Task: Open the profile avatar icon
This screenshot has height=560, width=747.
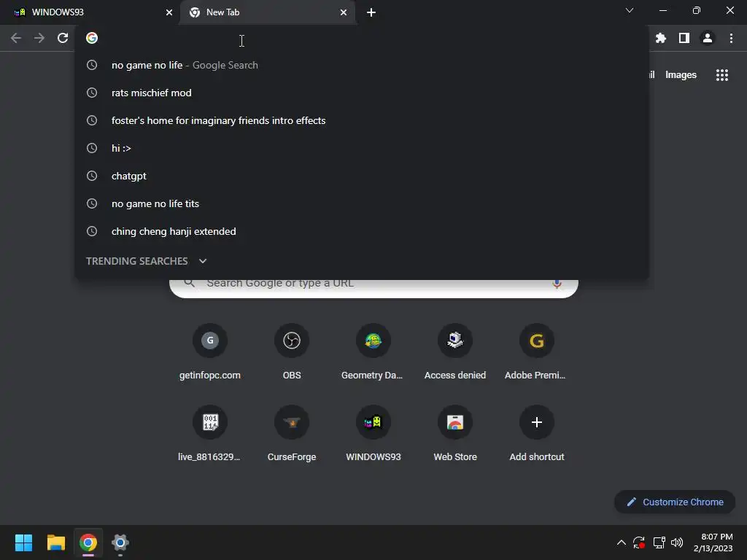Action: pos(708,38)
